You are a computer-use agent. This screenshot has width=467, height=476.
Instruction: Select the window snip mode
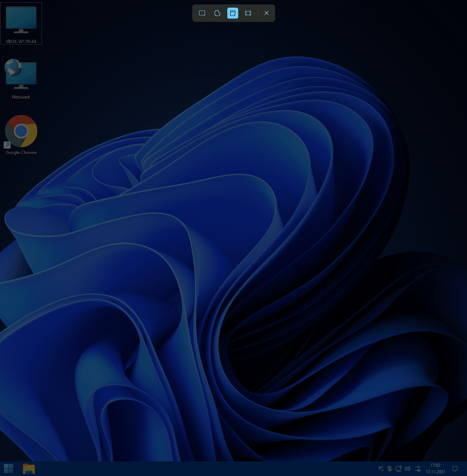tap(233, 13)
